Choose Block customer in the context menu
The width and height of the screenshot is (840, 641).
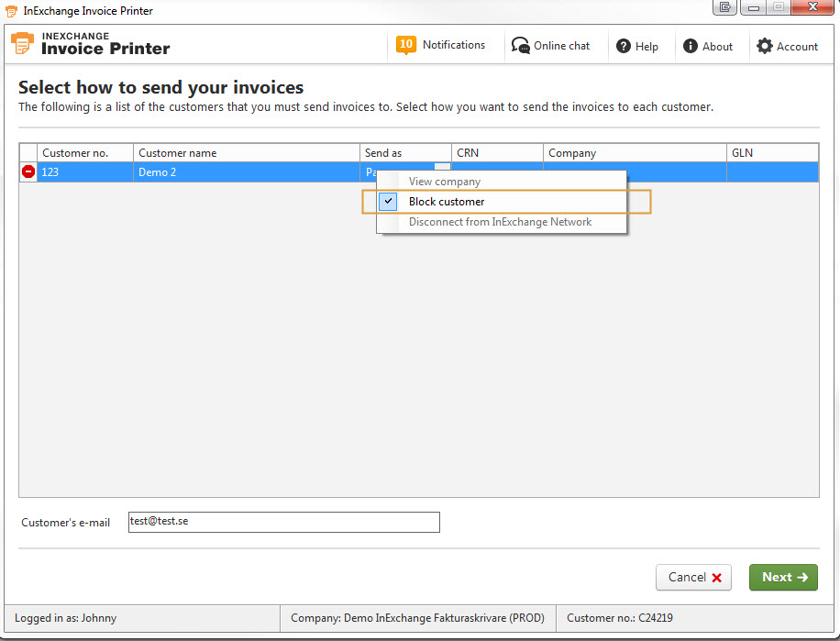(x=502, y=202)
